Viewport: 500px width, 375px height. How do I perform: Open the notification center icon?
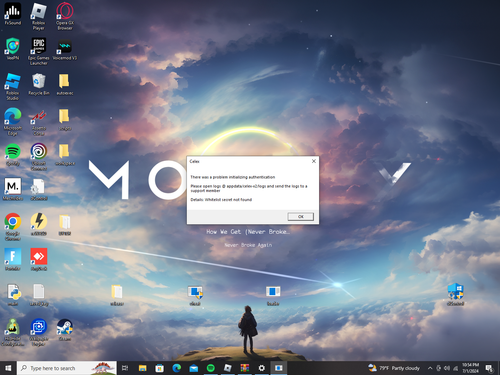489,368
